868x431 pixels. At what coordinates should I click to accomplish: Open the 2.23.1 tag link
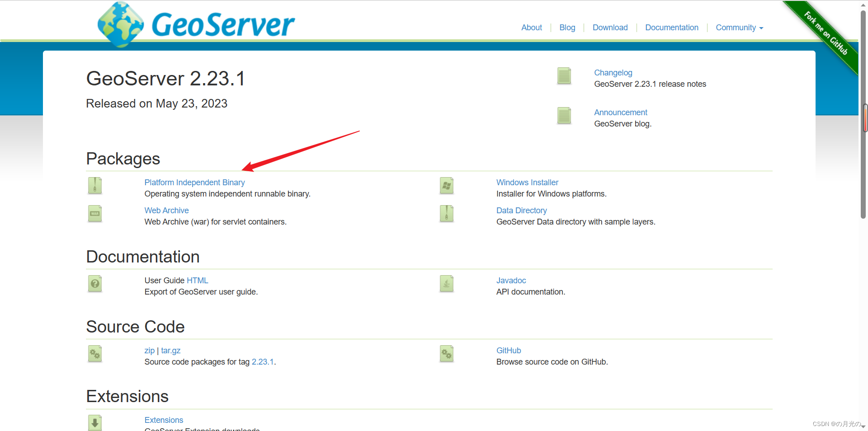pyautogui.click(x=263, y=362)
